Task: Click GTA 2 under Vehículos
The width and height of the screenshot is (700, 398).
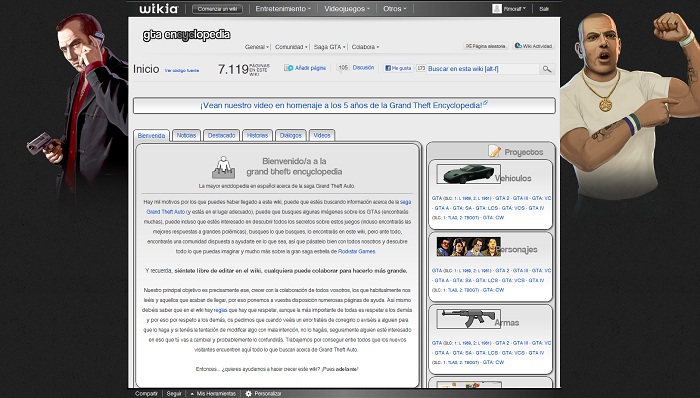Action: point(502,198)
